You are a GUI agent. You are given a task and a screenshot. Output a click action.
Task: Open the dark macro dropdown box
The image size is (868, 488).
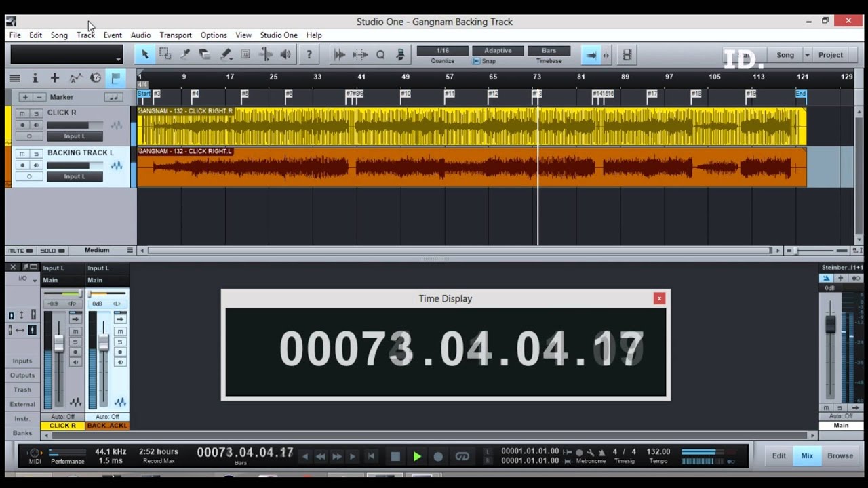tap(66, 55)
